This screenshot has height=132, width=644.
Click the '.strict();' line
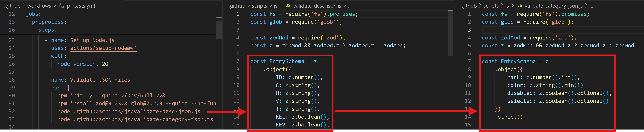tap(510, 117)
